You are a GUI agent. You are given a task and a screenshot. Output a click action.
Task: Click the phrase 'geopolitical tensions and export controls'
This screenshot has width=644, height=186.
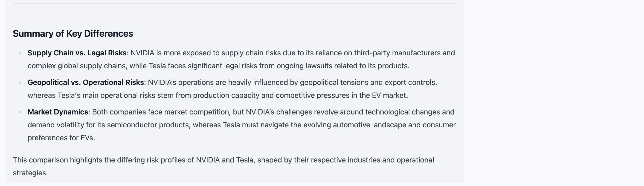368,82
